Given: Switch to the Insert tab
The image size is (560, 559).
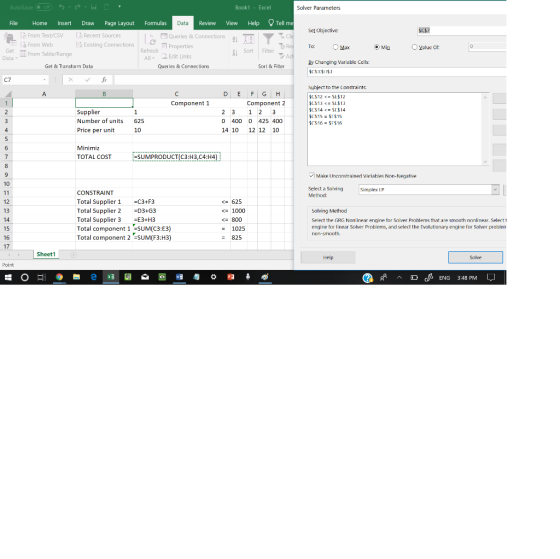Looking at the screenshot, I should click(x=64, y=23).
